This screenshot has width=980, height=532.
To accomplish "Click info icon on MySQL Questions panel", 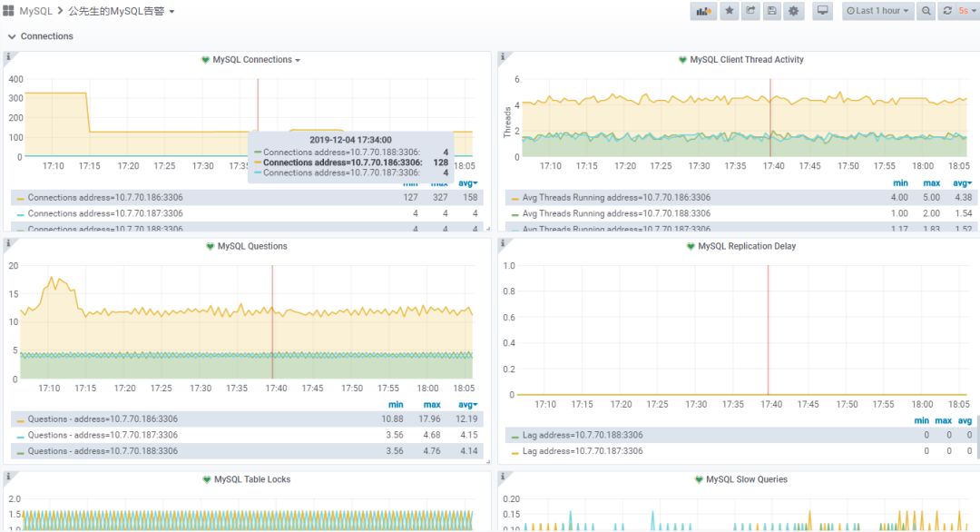I will (8, 243).
